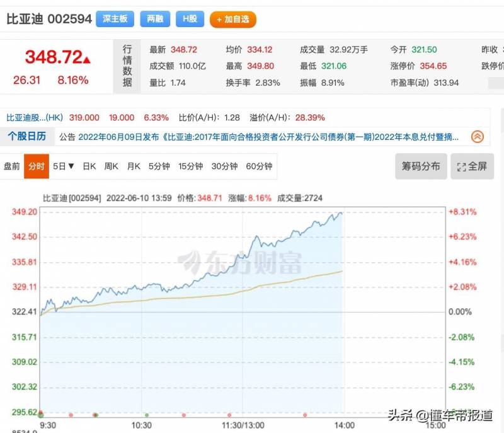Screen dimensions: 504x433
Task: Click the 两融 tag button
Action: coord(155,19)
